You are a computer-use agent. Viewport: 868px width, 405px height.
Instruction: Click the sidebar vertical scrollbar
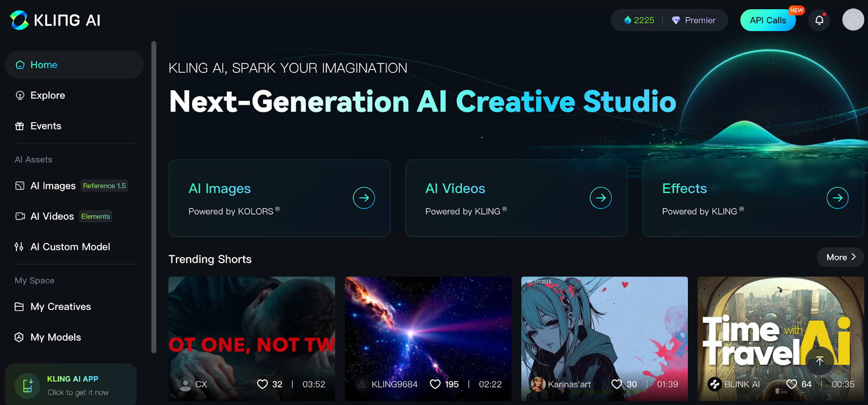tap(154, 197)
